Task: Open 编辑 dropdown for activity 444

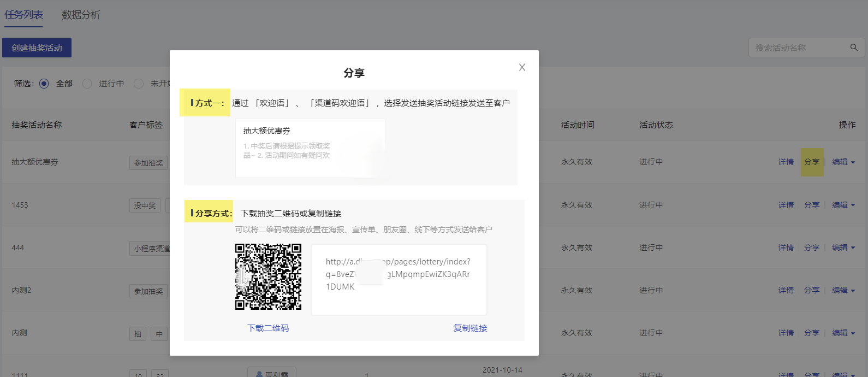Action: [843, 248]
